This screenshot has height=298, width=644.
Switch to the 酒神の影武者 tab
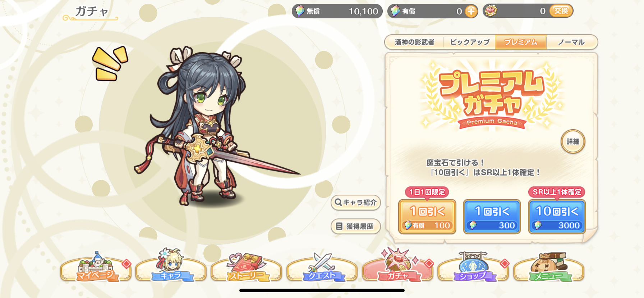pos(414,42)
